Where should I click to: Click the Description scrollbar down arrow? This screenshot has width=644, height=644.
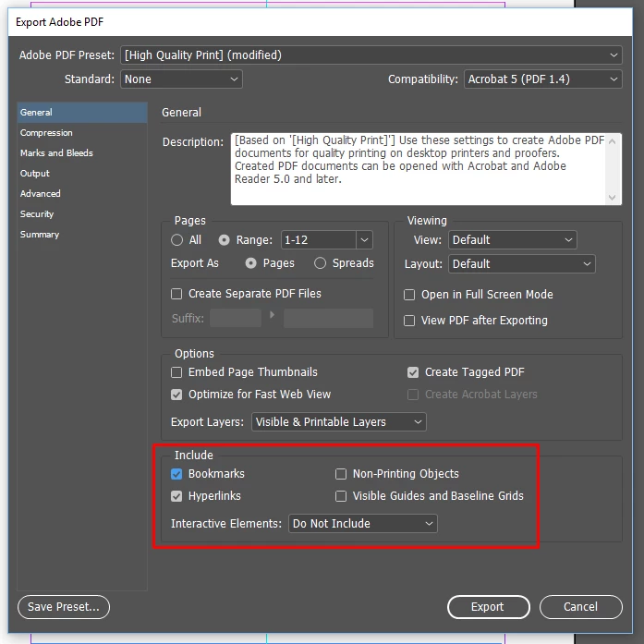(x=612, y=198)
